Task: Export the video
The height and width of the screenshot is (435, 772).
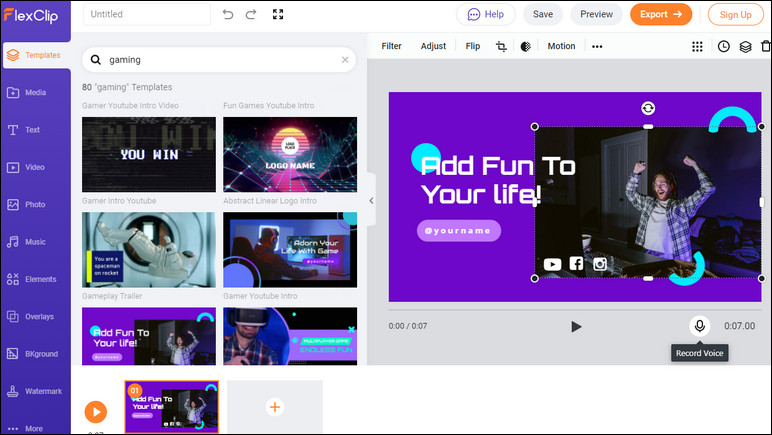Action: [661, 14]
